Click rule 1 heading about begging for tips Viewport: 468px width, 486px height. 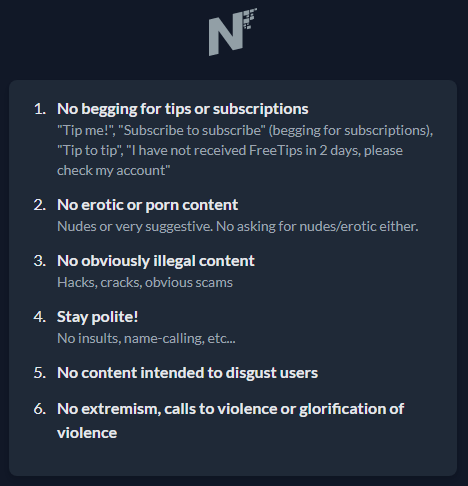tap(183, 109)
